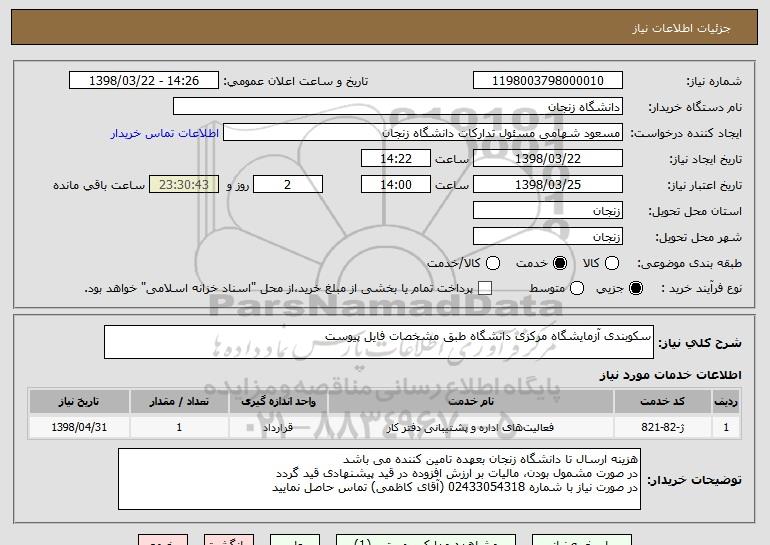Image resolution: width=770 pixels, height=545 pixels.
Task: Choose the متوسط purchase process radio
Action: click(577, 289)
